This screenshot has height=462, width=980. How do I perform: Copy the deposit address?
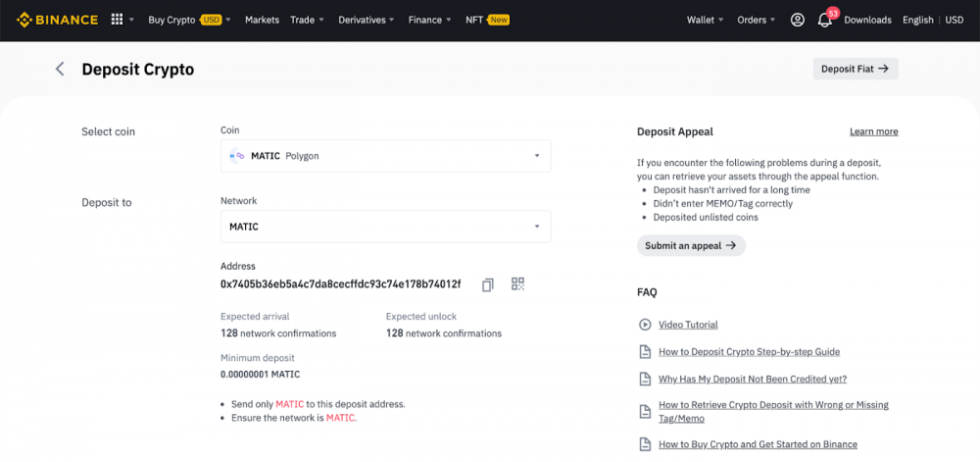coord(487,284)
